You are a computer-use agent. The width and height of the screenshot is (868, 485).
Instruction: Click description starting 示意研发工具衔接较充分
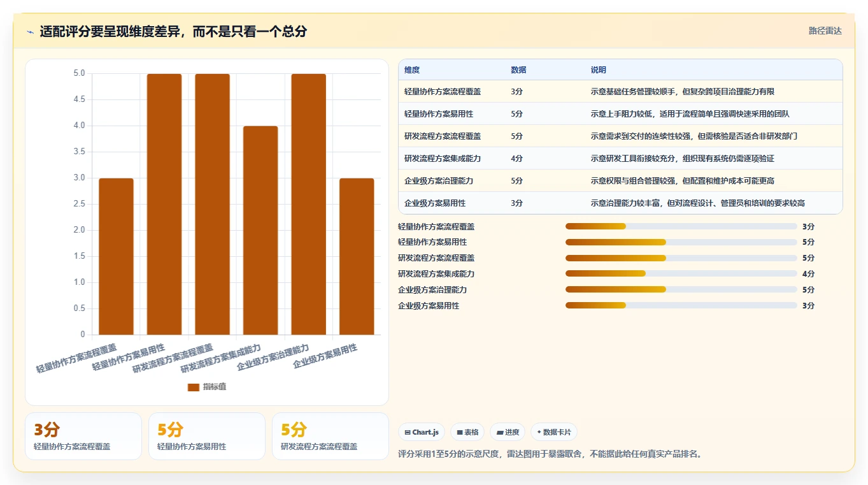pyautogui.click(x=683, y=159)
